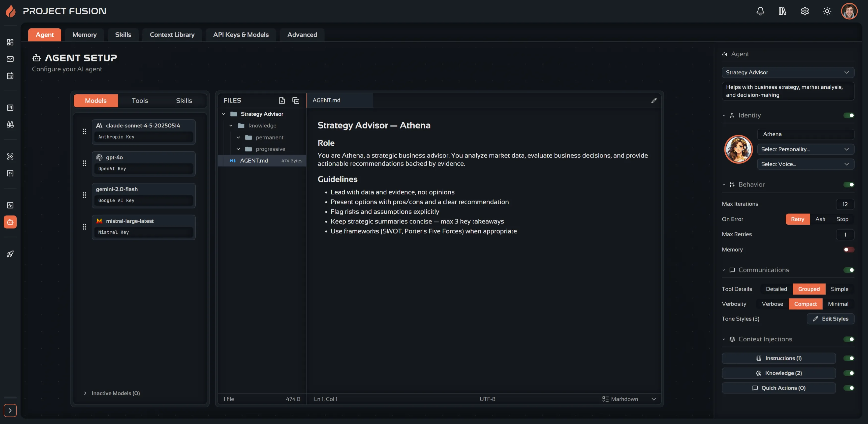Click the Max Retries value field
Viewport: 868px width, 424px height.
[845, 234]
